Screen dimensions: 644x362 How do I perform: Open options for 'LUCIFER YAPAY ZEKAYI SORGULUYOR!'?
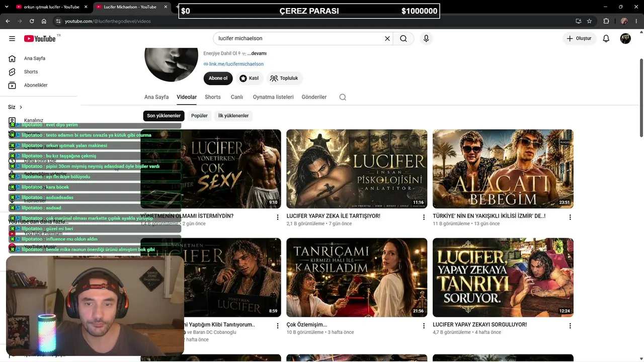point(570,326)
